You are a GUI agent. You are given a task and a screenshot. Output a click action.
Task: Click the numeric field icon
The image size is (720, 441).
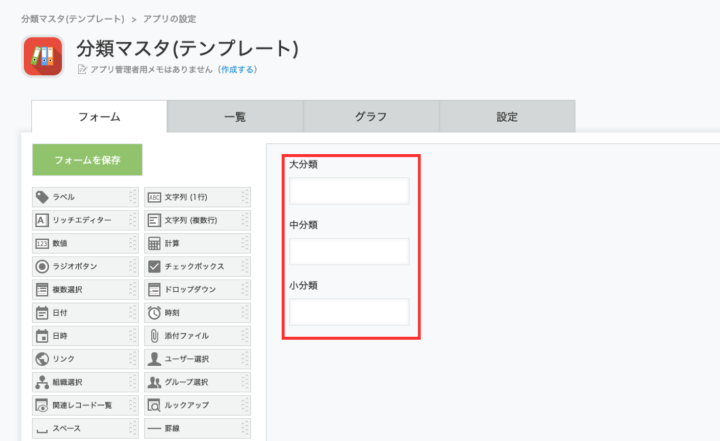[42, 243]
